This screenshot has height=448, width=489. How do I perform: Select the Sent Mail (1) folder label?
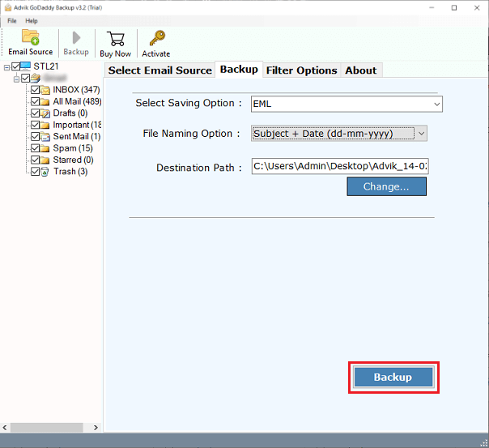point(77,136)
